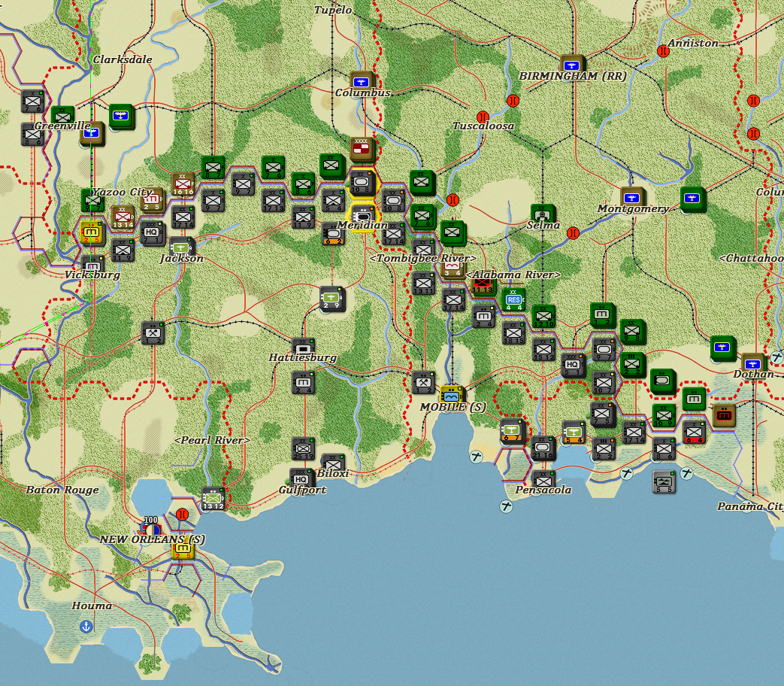Select the red-striped unit marked 6 4
The width and height of the screenshot is (784, 686).
coord(694,433)
